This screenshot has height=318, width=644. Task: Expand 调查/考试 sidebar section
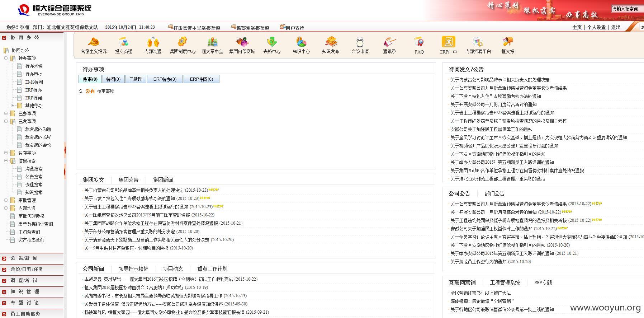[32, 280]
